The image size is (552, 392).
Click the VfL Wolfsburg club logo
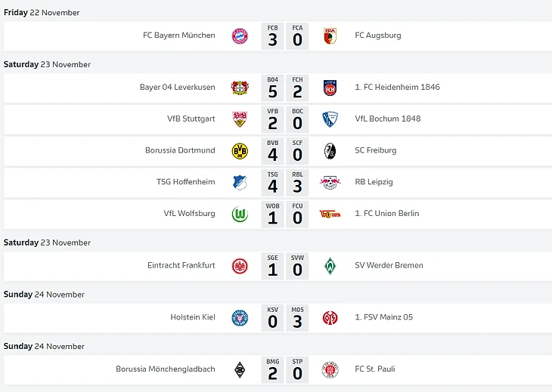(240, 214)
